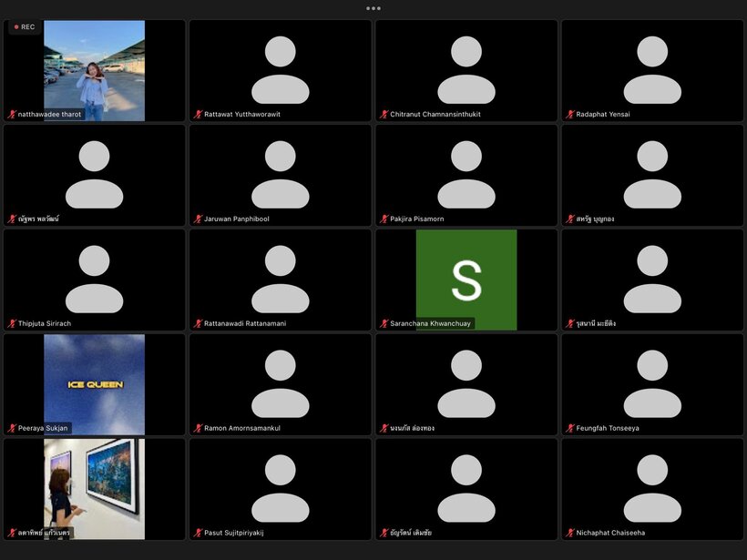The image size is (747, 560).
Task: Click the name Thipjuta Sirirach
Action: [x=45, y=323]
